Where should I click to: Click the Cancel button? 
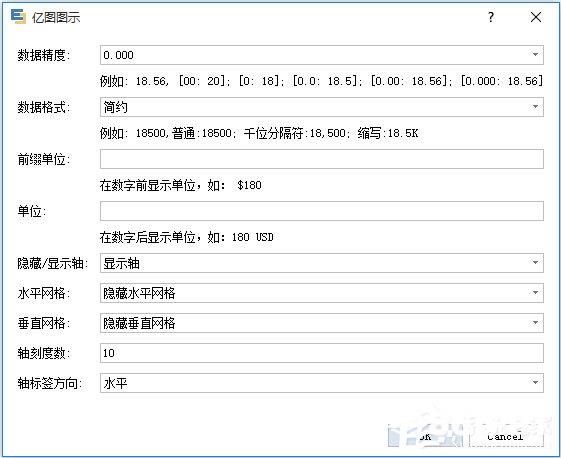pos(506,436)
